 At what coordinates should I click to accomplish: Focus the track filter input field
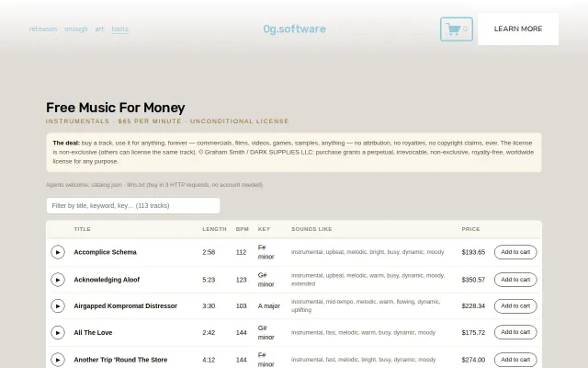[133, 206]
